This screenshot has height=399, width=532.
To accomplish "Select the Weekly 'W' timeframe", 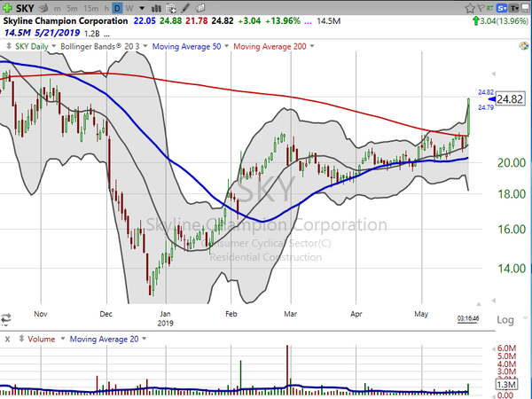I will [129, 9].
